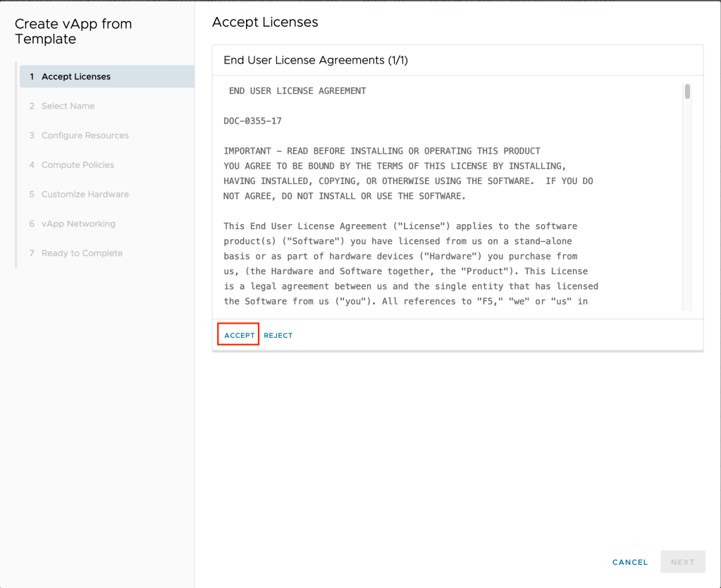
Task: Cancel the vApp creation wizard
Action: coord(629,562)
